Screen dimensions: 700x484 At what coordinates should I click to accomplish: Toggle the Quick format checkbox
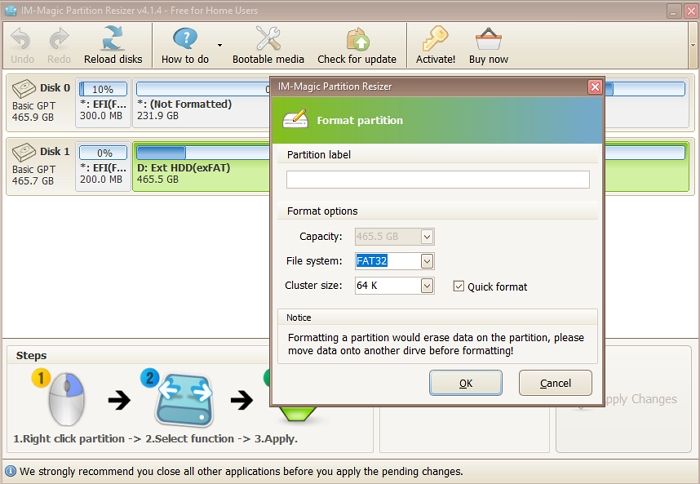459,286
